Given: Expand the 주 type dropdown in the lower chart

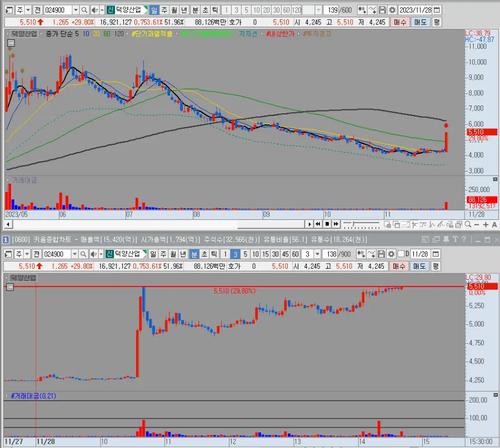Looking at the screenshot, I should [x=27, y=254].
